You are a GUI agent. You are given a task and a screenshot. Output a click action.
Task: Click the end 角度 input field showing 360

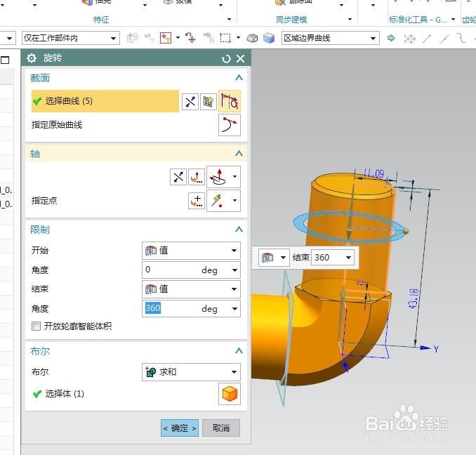coord(170,308)
